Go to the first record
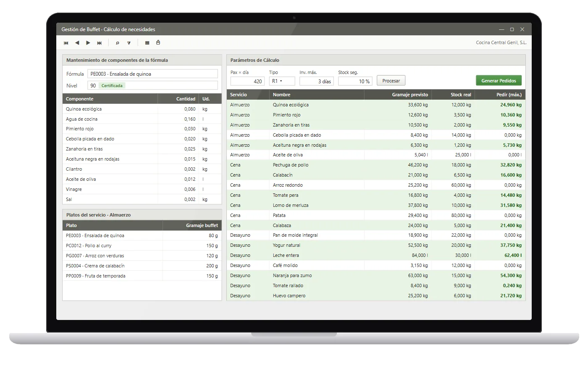This screenshot has width=588, height=370. coord(66,43)
